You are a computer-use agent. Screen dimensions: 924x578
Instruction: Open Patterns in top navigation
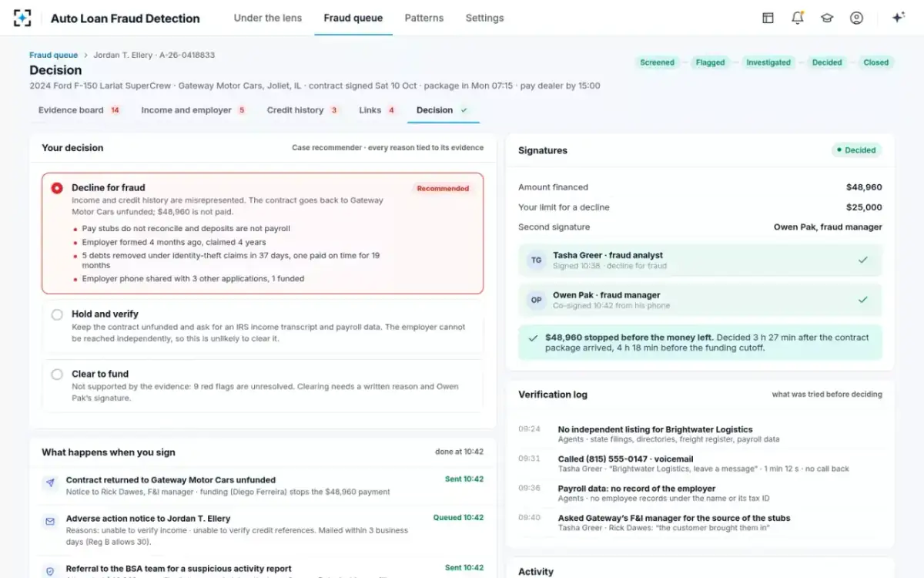pyautogui.click(x=424, y=18)
